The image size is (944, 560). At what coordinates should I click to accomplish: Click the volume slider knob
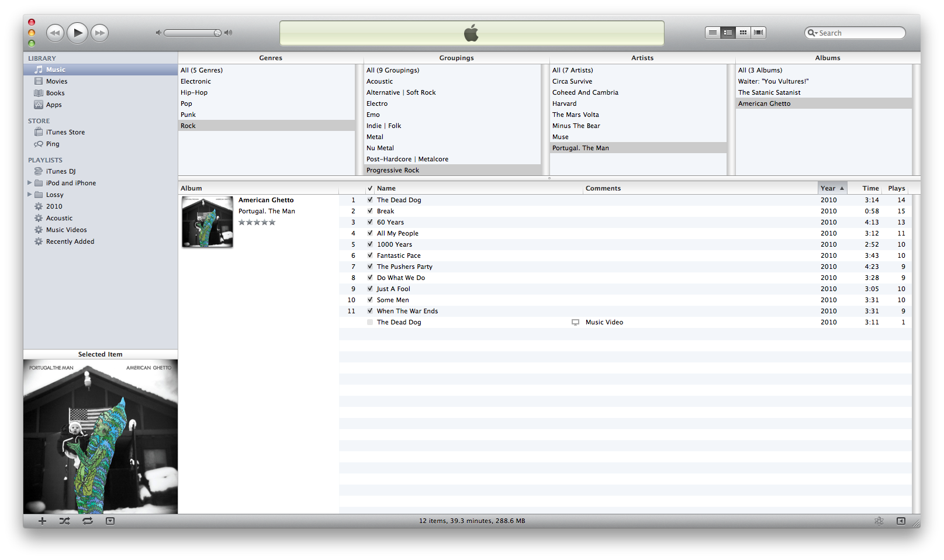click(x=217, y=33)
